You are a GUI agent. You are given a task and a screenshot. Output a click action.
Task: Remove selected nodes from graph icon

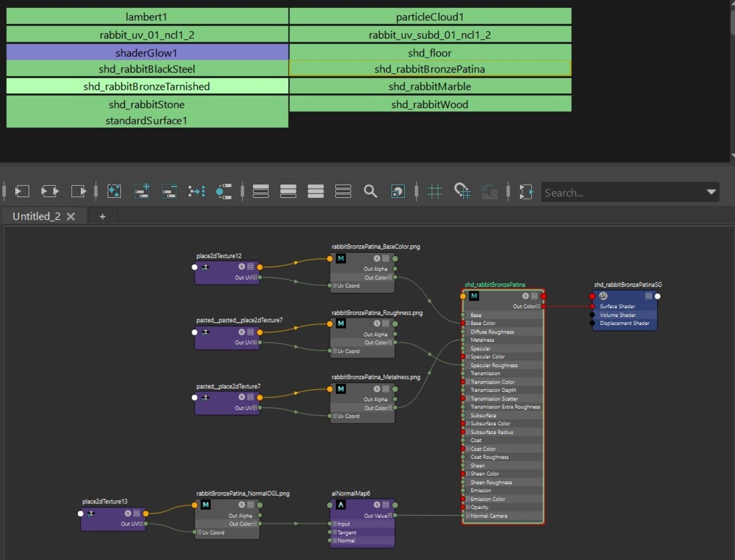(169, 191)
